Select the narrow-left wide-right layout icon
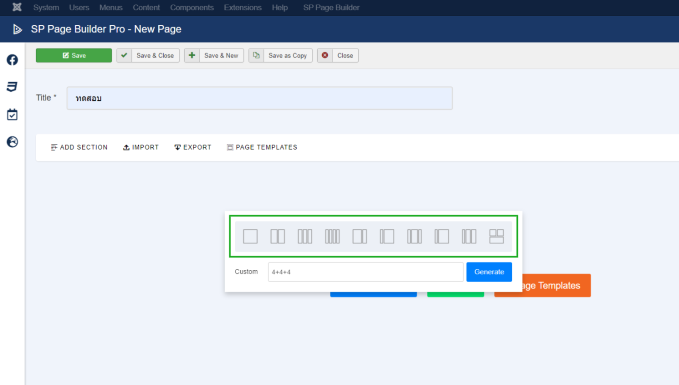The image size is (679, 385). [387, 236]
